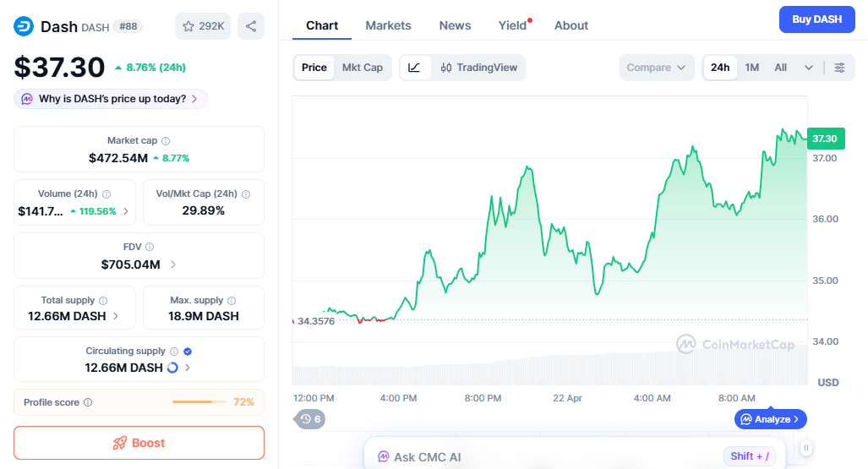Click the $472.54M market cap value
The image size is (868, 469).
[118, 158]
